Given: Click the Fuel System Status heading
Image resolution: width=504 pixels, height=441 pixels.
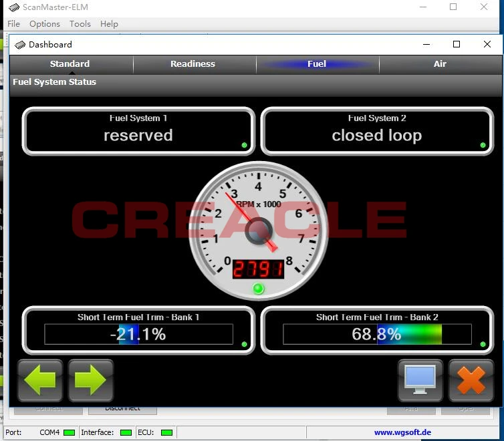Looking at the screenshot, I should click(x=54, y=82).
